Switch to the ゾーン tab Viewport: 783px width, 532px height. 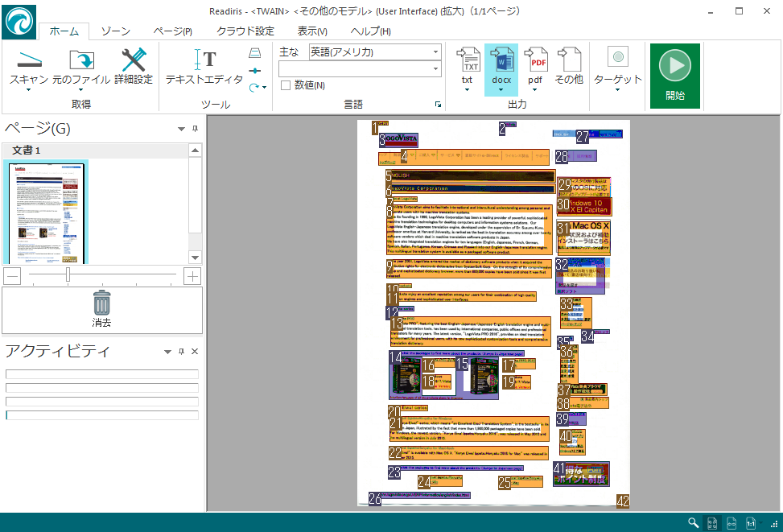115,31
